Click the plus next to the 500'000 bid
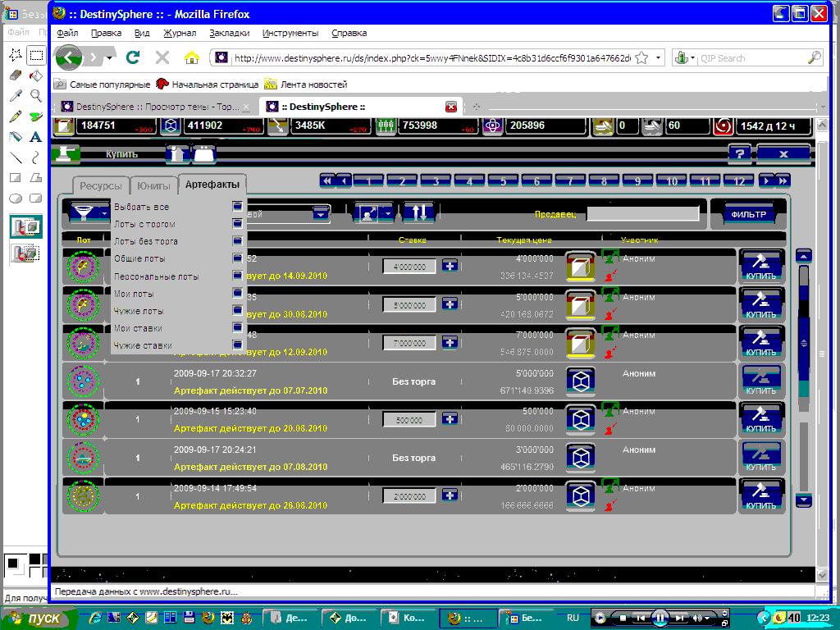Viewport: 840px width, 630px height. (450, 419)
